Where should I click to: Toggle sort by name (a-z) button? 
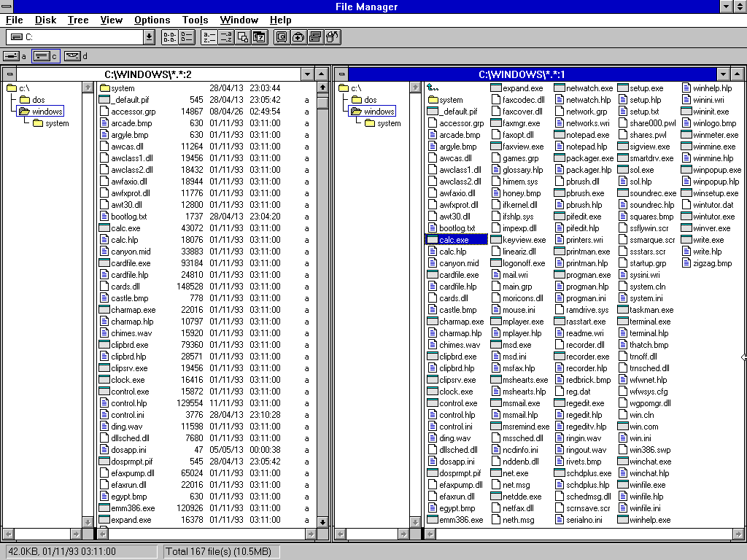click(209, 37)
